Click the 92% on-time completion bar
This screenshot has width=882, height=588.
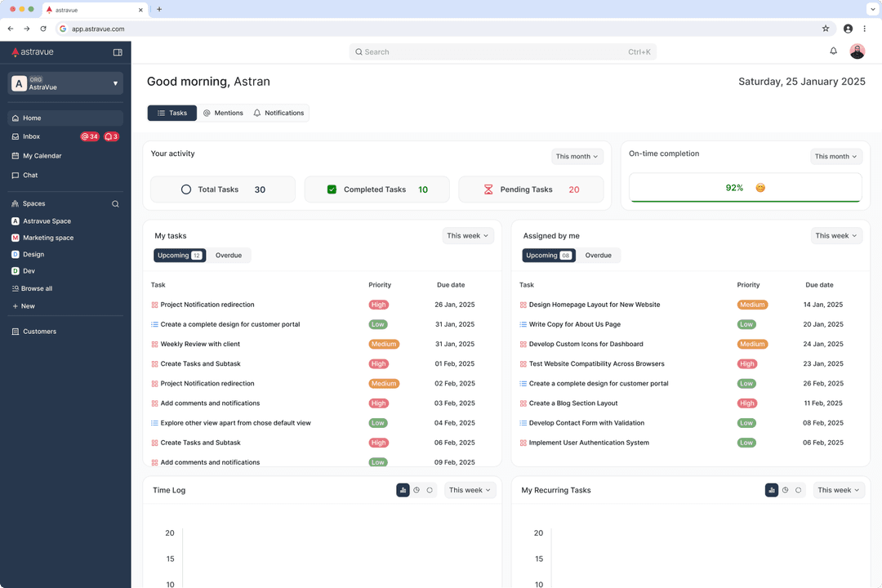[746, 188]
